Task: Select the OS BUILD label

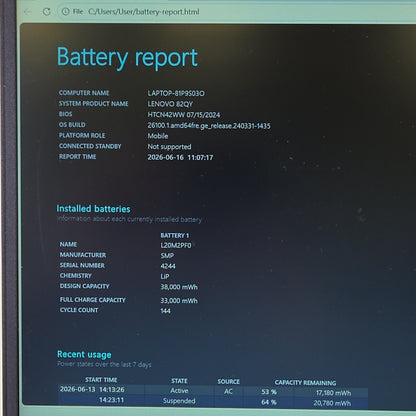Action: [x=72, y=125]
